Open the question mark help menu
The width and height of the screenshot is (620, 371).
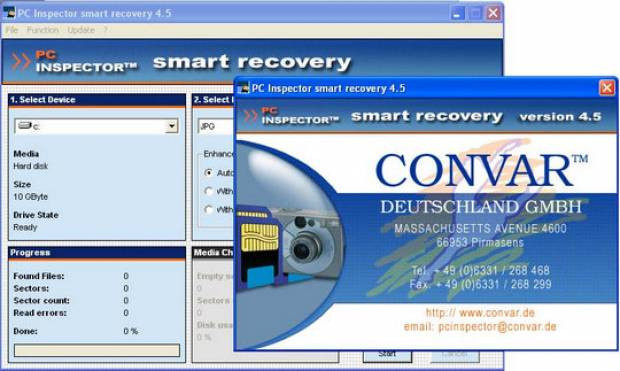tap(105, 30)
